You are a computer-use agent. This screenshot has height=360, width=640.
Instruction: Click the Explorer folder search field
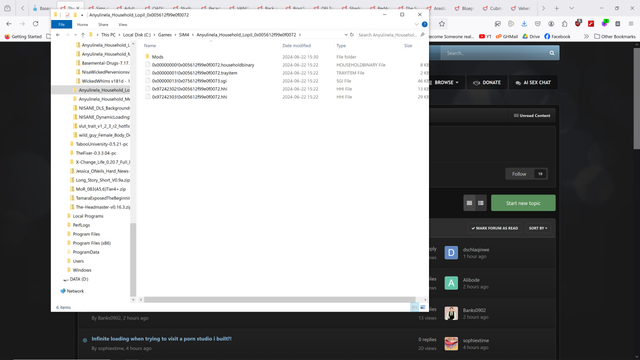[391, 35]
